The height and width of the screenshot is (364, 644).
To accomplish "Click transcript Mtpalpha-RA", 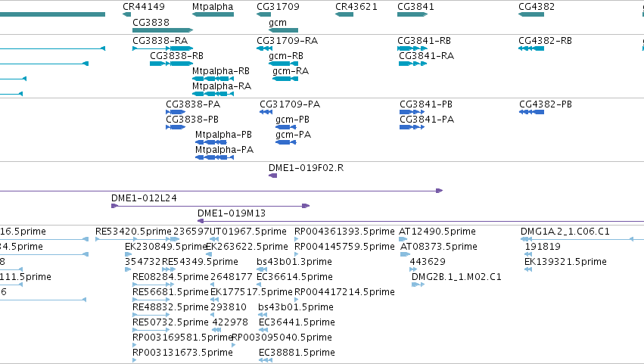I will pos(222,86).
